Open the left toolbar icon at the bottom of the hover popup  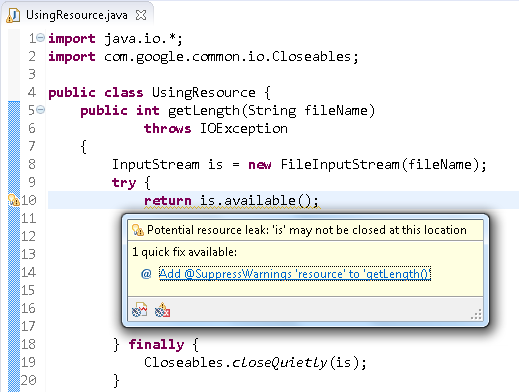coord(139,310)
